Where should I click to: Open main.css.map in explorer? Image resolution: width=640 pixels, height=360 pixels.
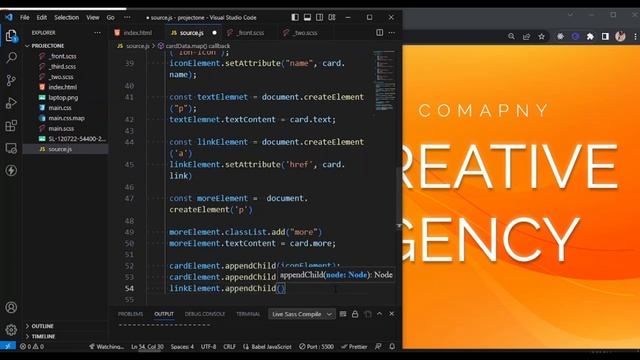[x=66, y=118]
